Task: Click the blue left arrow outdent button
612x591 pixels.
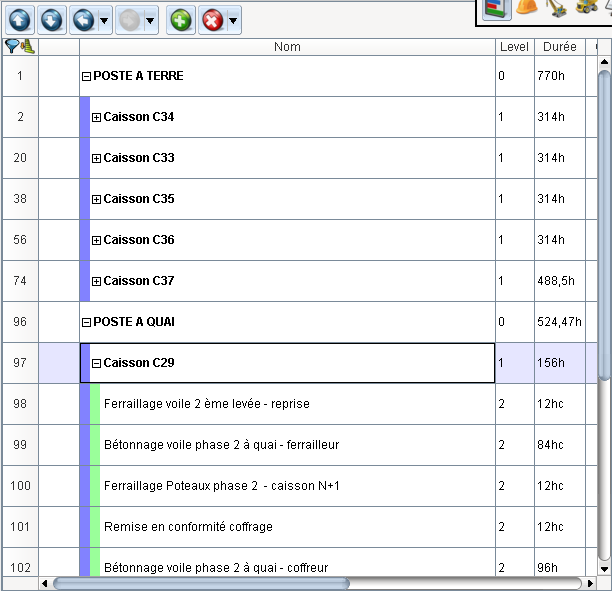Action: 84,19
